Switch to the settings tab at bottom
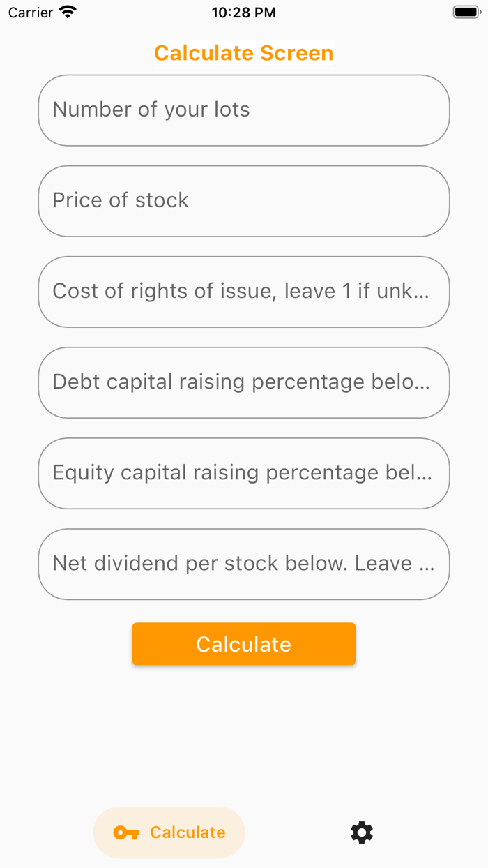Screen dimensions: 488x868 point(361,832)
